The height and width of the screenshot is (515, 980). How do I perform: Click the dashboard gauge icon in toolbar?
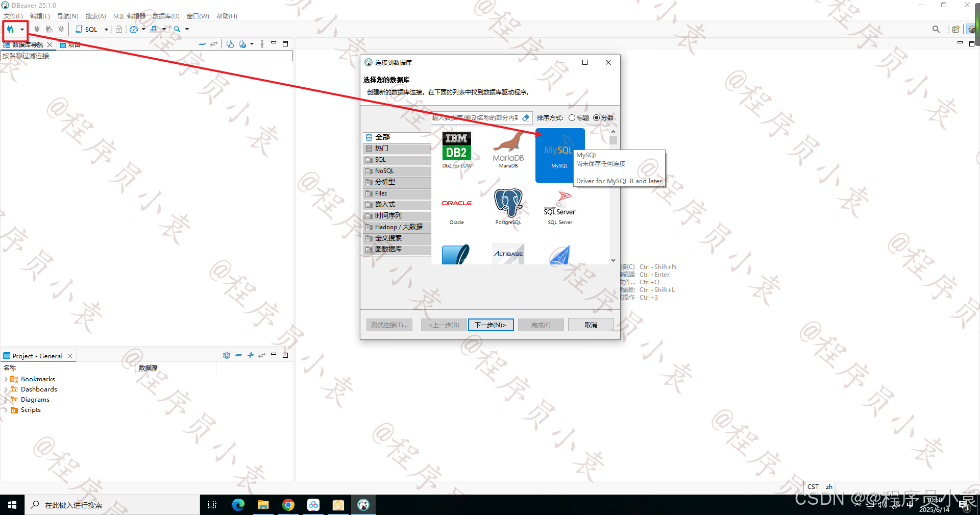click(x=134, y=29)
